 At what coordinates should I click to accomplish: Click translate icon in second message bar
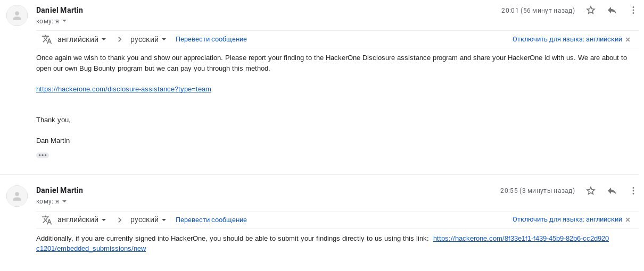pos(47,219)
